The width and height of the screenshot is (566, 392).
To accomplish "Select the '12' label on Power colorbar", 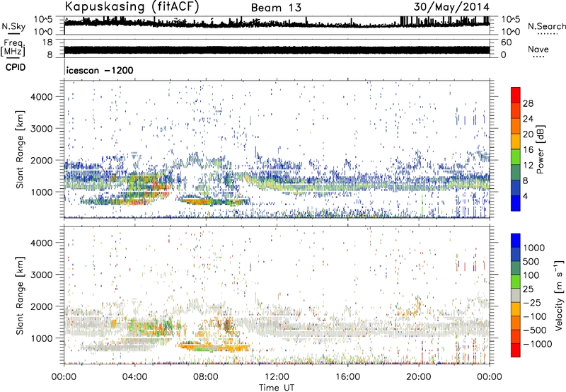I will 528,166.
